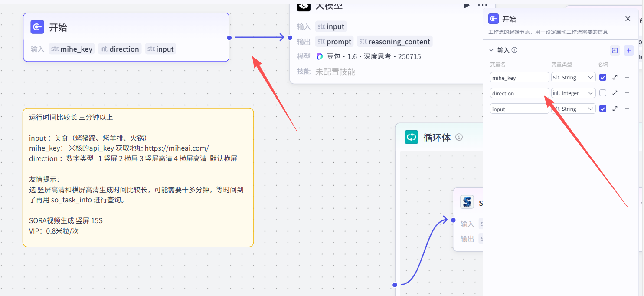Enable required checkbox for direction

[603, 93]
